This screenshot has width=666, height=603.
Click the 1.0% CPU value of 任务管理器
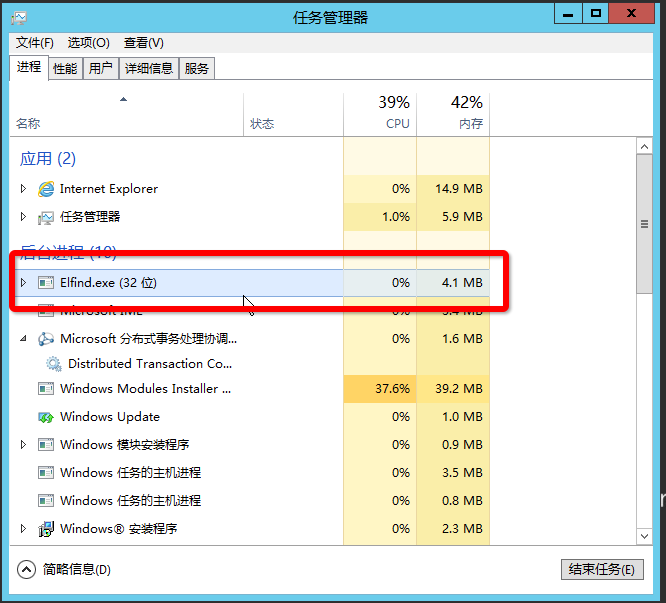pyautogui.click(x=396, y=217)
